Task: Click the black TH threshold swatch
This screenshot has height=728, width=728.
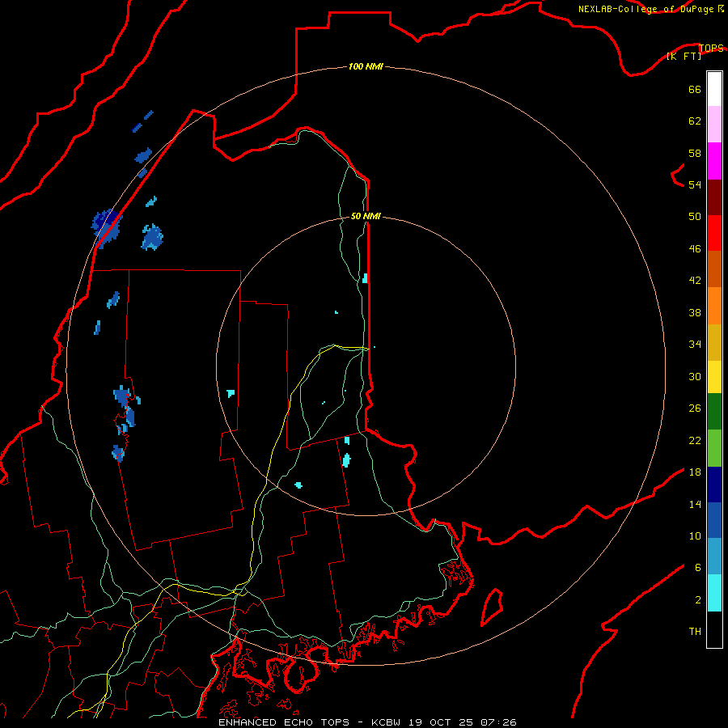Action: [714, 629]
